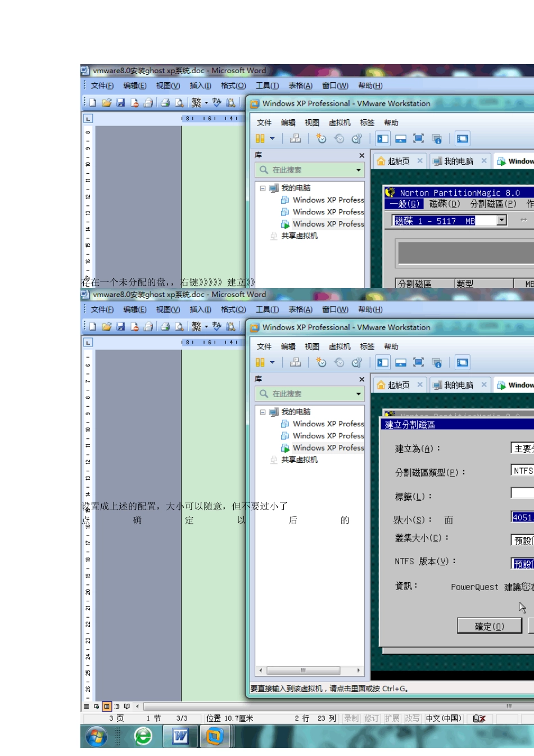Switch Word to reading layout view button
Image resolution: width=534 pixels, height=756 pixels.
[x=127, y=706]
